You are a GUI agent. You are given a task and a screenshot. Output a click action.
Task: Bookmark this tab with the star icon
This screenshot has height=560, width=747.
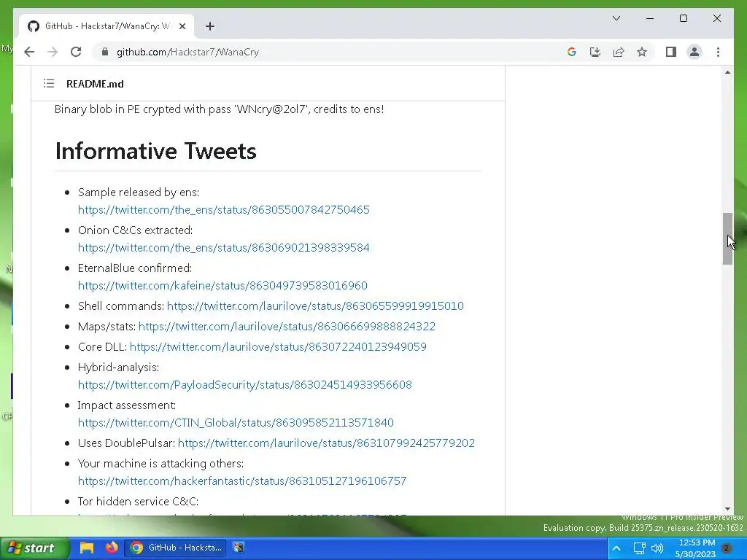tap(642, 52)
